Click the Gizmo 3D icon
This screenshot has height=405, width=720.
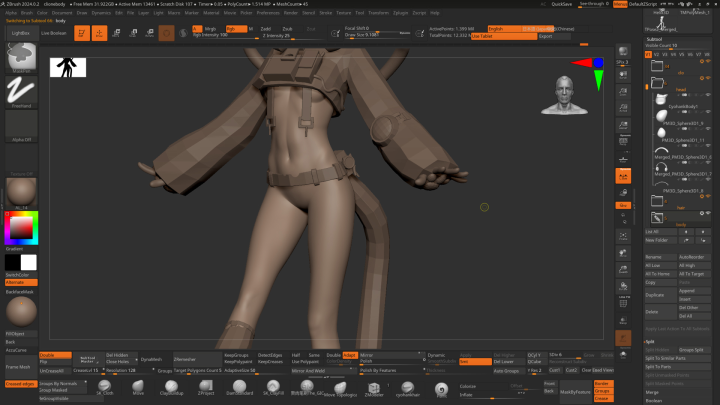[x=166, y=33]
